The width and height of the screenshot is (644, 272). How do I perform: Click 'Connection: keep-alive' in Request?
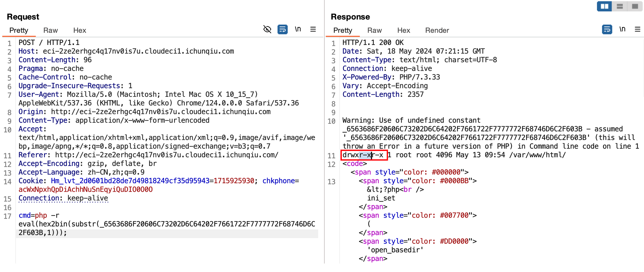(x=63, y=198)
